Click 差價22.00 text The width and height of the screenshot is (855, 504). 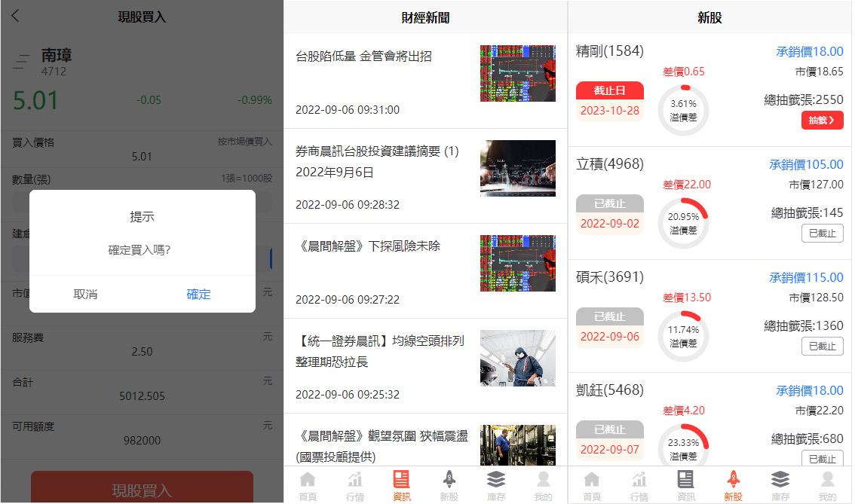coord(687,185)
